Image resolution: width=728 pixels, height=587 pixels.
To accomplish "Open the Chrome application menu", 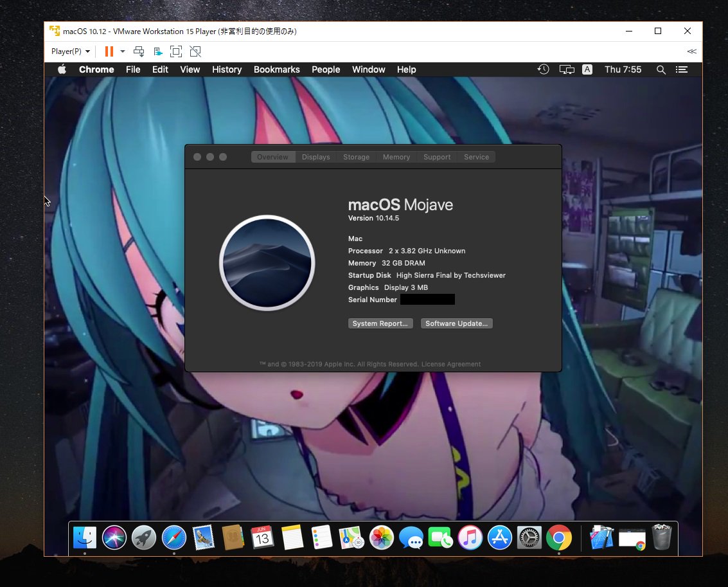I will tap(96, 69).
